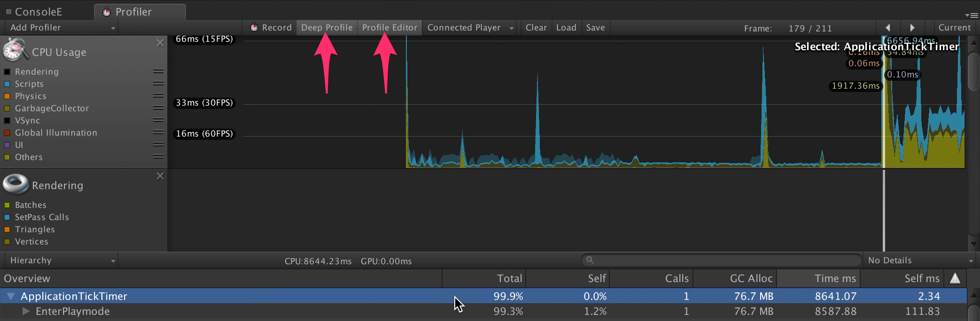Close the CPU Usage profiler module
980x321 pixels.
[x=160, y=43]
